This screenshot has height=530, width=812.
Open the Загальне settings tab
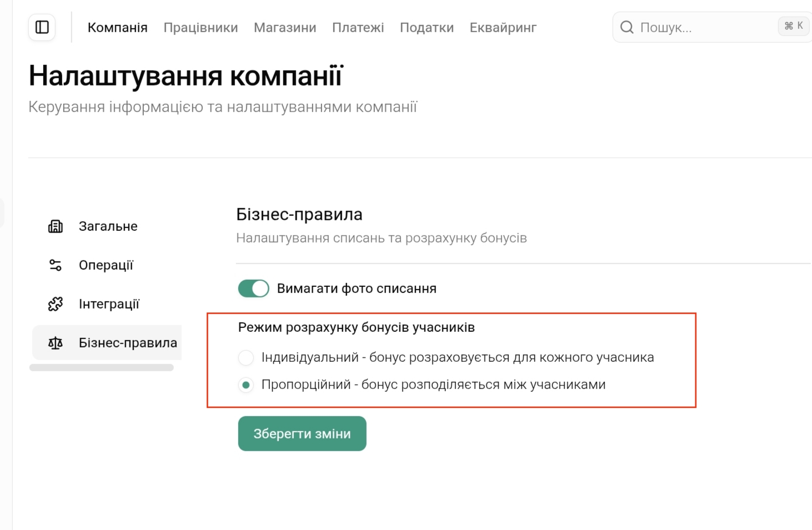tap(108, 226)
